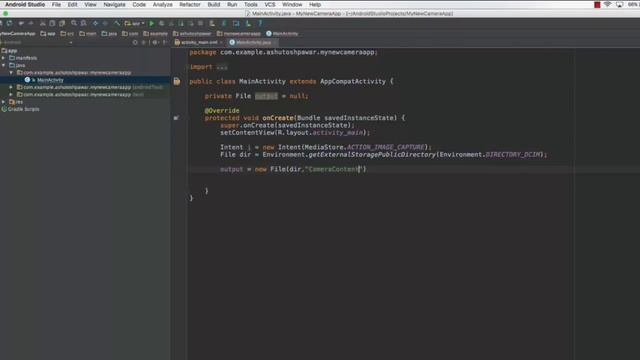Viewport: 640px width, 360px height.
Task: Click the green macOS window zoom button
Action: pyautogui.click(x=6, y=13)
